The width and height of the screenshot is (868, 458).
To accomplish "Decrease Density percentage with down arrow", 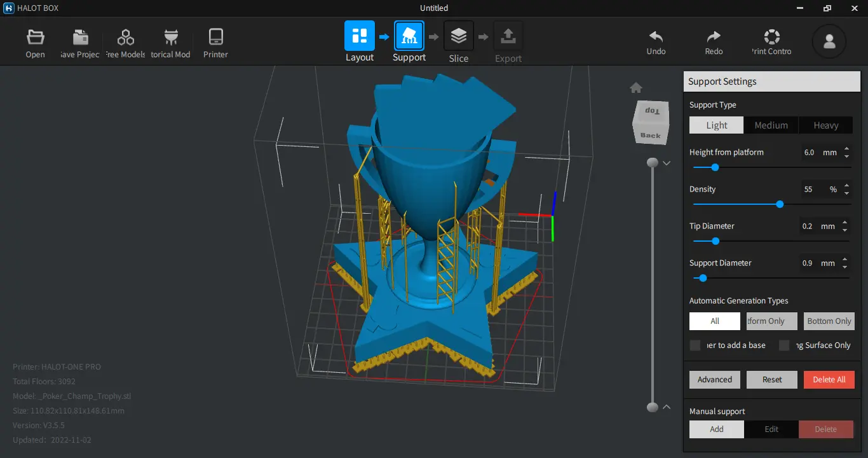I will pyautogui.click(x=846, y=193).
